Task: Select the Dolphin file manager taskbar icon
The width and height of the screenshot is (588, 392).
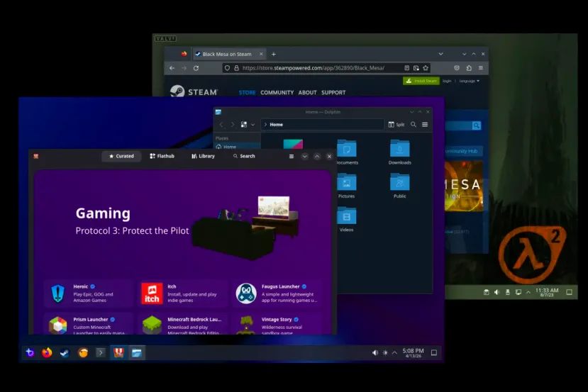Action: coord(136,352)
